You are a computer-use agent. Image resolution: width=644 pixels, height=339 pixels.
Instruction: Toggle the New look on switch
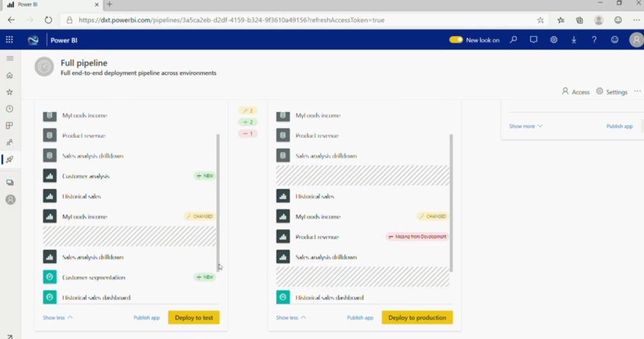(x=456, y=40)
